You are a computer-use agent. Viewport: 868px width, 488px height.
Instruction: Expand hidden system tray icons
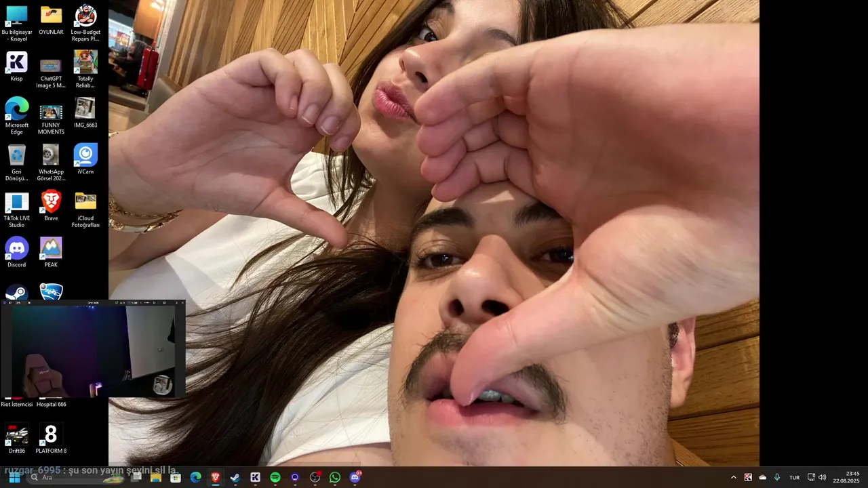733,477
